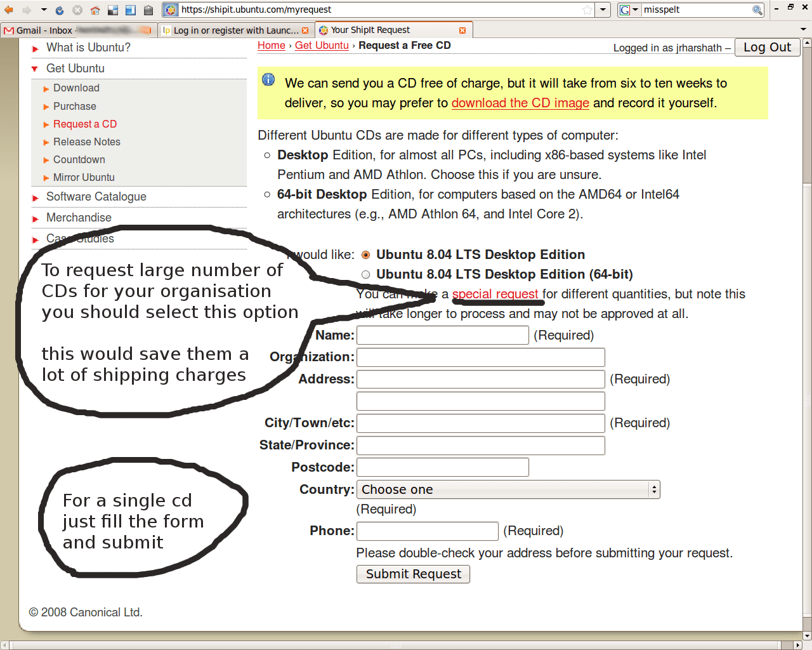This screenshot has height=650, width=812.
Task: Collapse the Get Ubuntu section
Action: pos(75,69)
